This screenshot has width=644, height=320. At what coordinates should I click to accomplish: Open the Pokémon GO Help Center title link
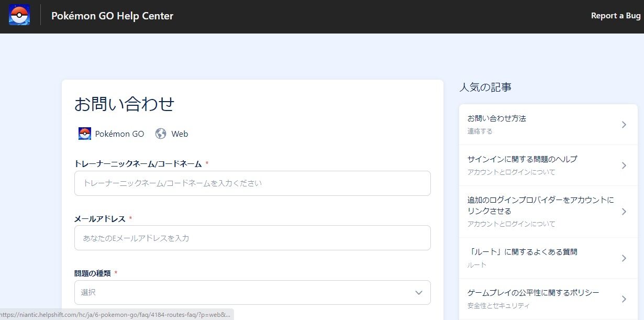[x=112, y=16]
